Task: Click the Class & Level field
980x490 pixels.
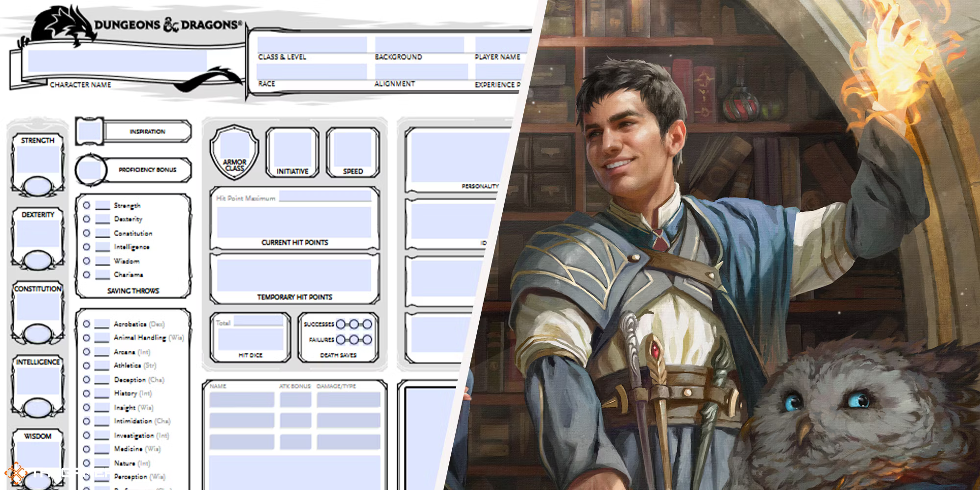Action: (312, 45)
